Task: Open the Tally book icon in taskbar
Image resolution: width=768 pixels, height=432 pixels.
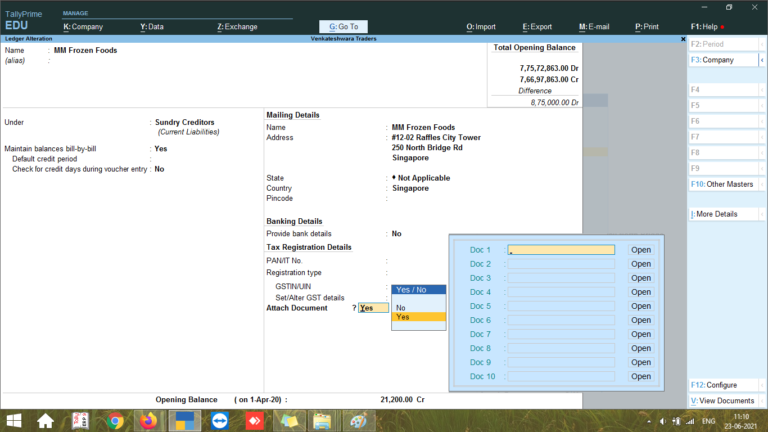Action: pos(80,421)
